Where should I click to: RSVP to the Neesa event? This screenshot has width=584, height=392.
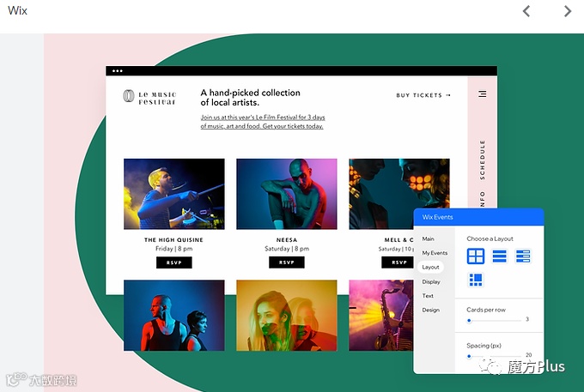coord(286,262)
